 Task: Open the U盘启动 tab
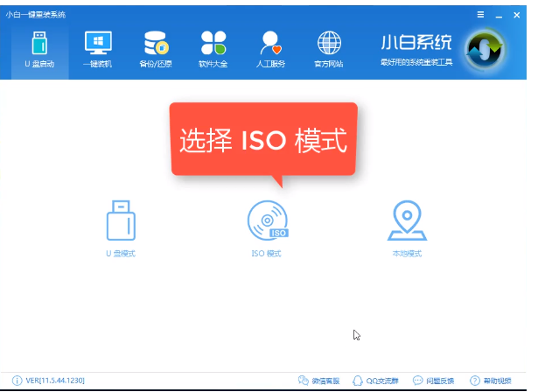pos(39,50)
